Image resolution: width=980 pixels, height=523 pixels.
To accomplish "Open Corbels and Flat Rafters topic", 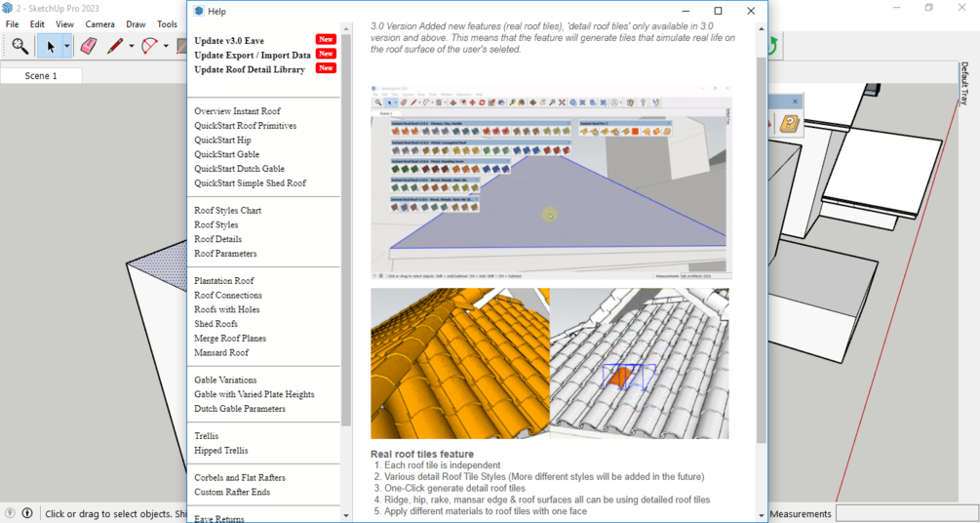I will [x=240, y=478].
